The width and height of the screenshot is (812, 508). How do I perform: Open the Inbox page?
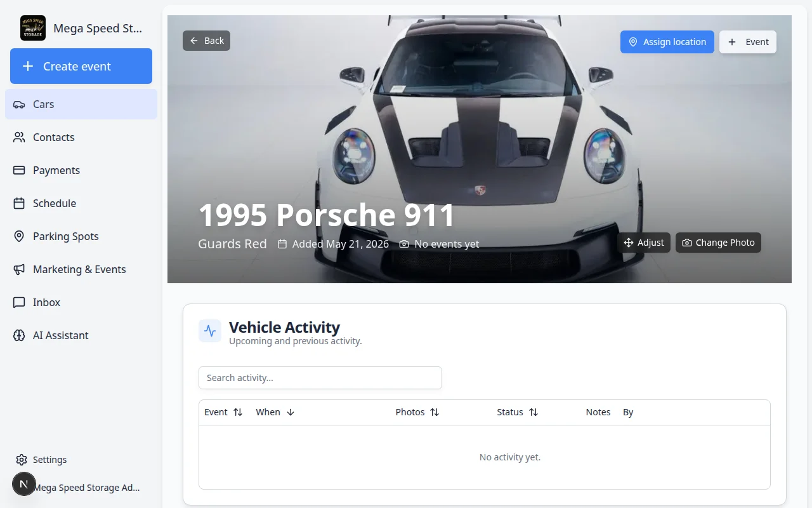tap(81, 302)
